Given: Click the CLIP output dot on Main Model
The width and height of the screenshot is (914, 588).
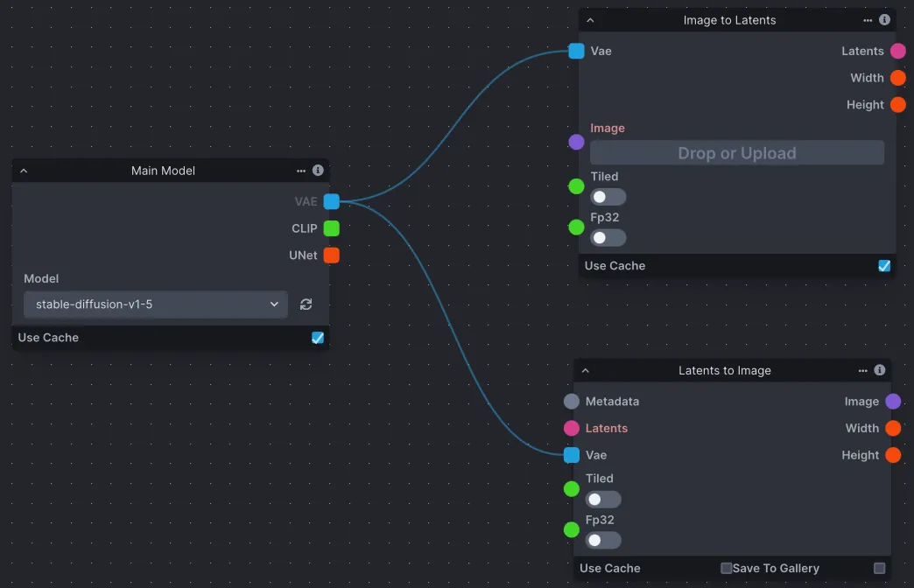Looking at the screenshot, I should coord(330,228).
